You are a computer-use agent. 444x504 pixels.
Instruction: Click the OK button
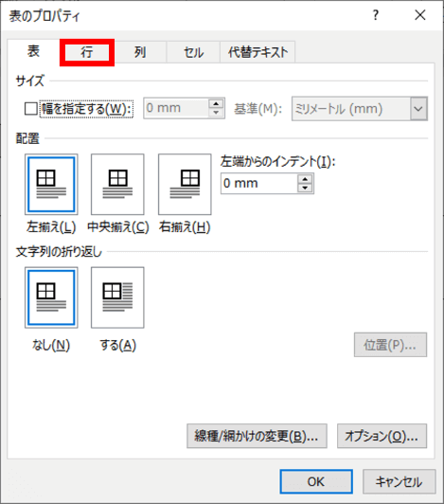coord(316,481)
